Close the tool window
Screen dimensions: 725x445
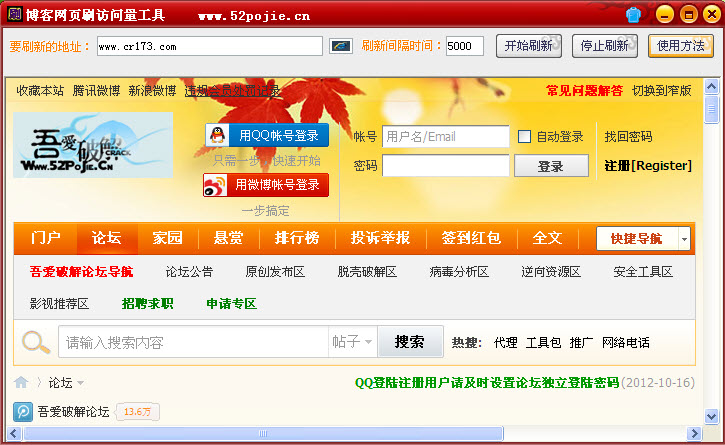712,15
